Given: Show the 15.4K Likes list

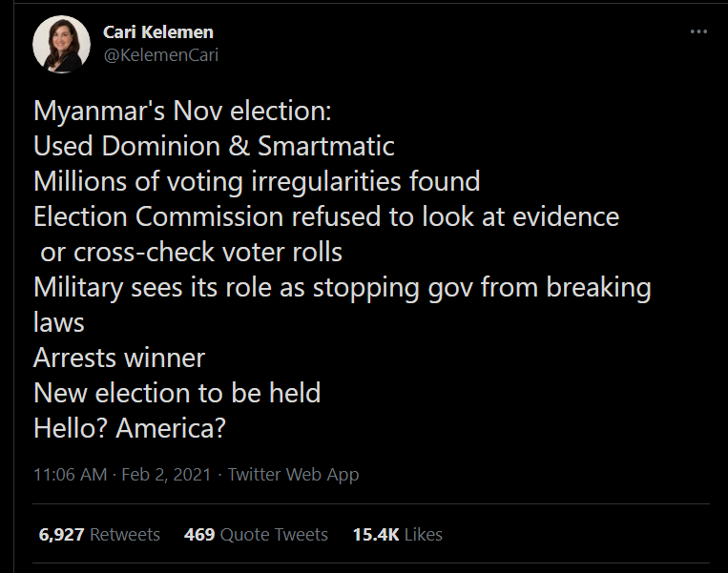Looking at the screenshot, I should point(397,534).
